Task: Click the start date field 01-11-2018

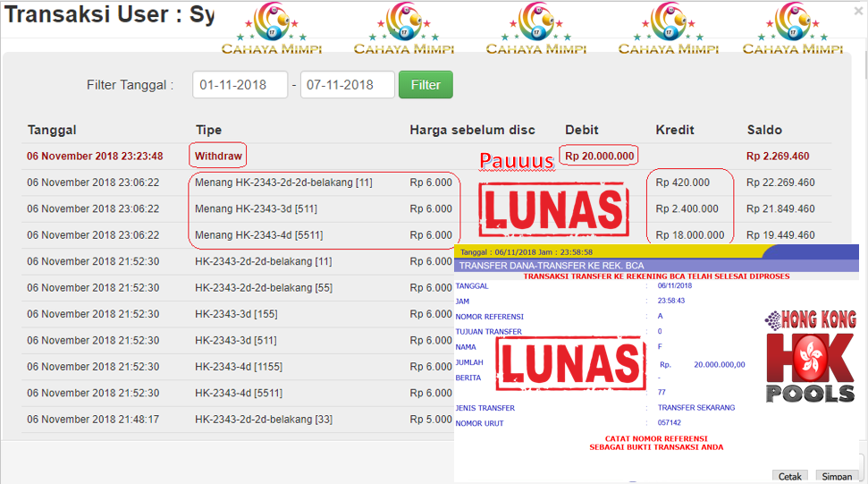Action: coord(240,85)
